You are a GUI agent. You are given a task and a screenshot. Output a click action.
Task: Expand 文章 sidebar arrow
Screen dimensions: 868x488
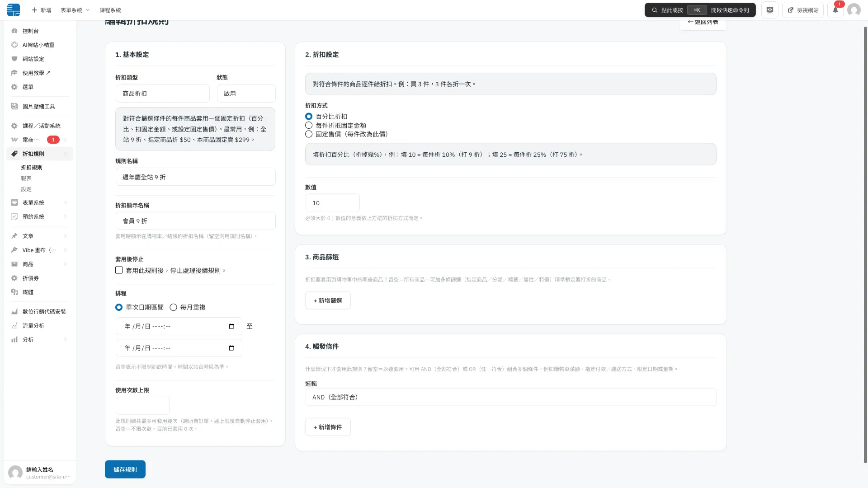(66, 236)
